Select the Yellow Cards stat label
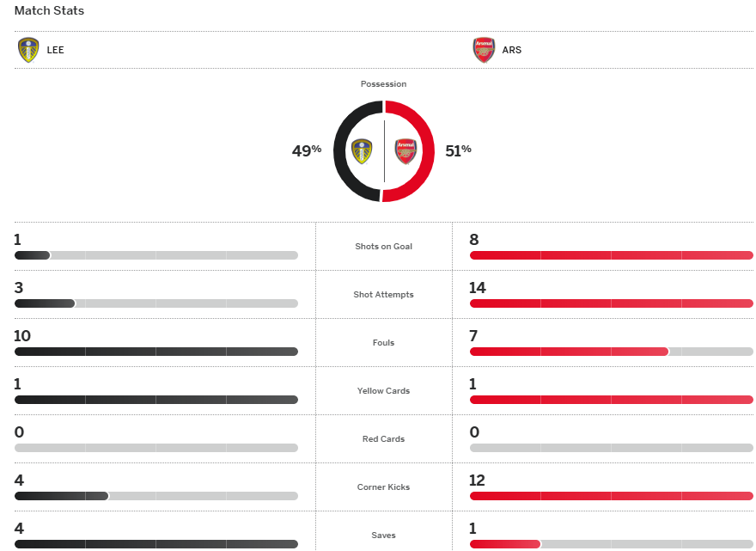 [384, 391]
